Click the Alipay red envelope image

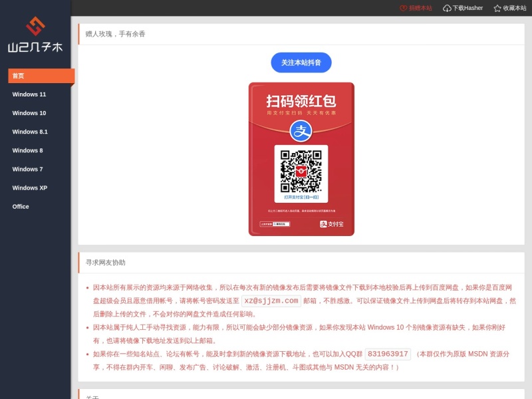(301, 159)
